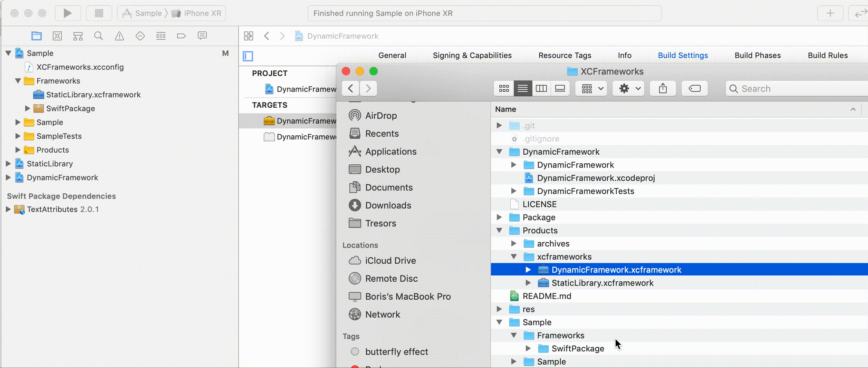Open the Resource Tags tab
The image size is (868, 368).
pos(565,55)
